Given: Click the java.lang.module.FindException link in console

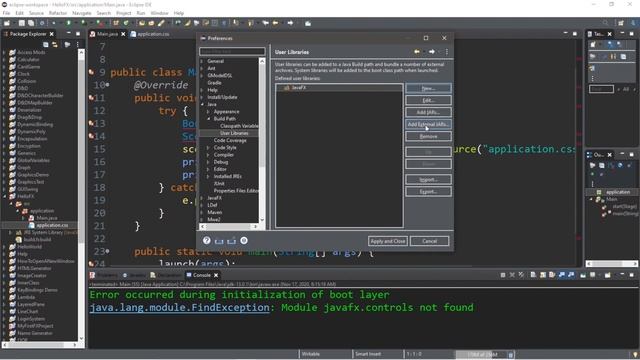Looking at the screenshot, I should (x=179, y=307).
